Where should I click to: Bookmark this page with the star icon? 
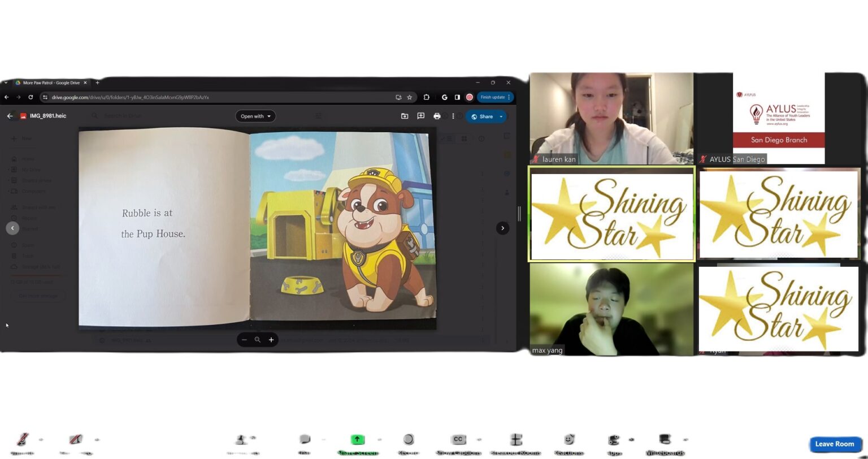click(x=409, y=97)
